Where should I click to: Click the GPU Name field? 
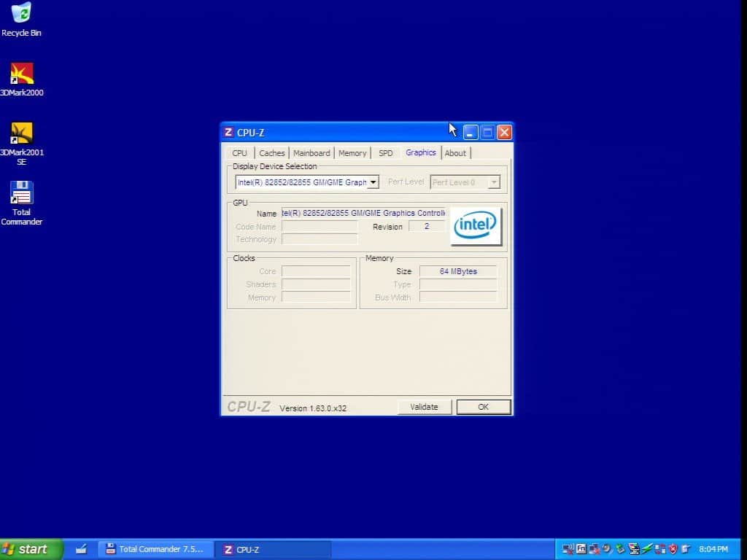(x=363, y=213)
